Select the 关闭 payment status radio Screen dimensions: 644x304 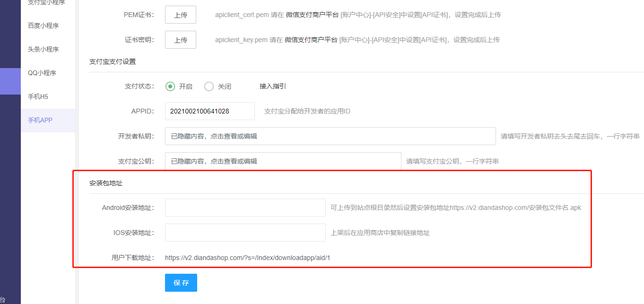coord(209,87)
